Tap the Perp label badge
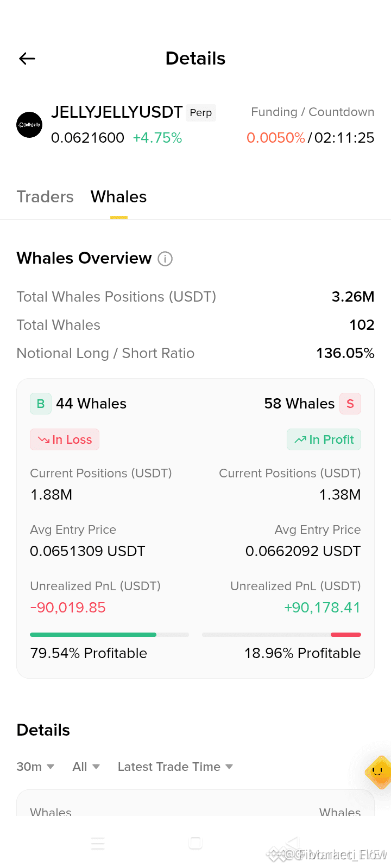 (x=201, y=113)
